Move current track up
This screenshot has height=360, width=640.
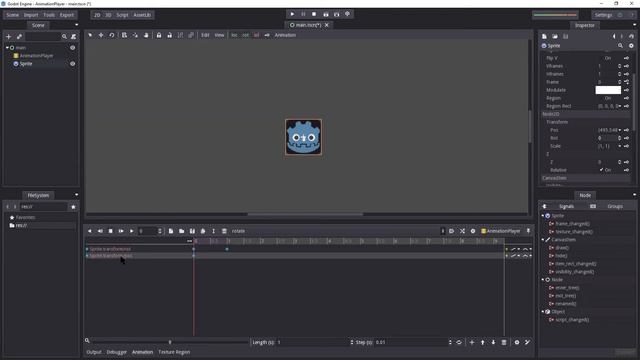point(482,342)
